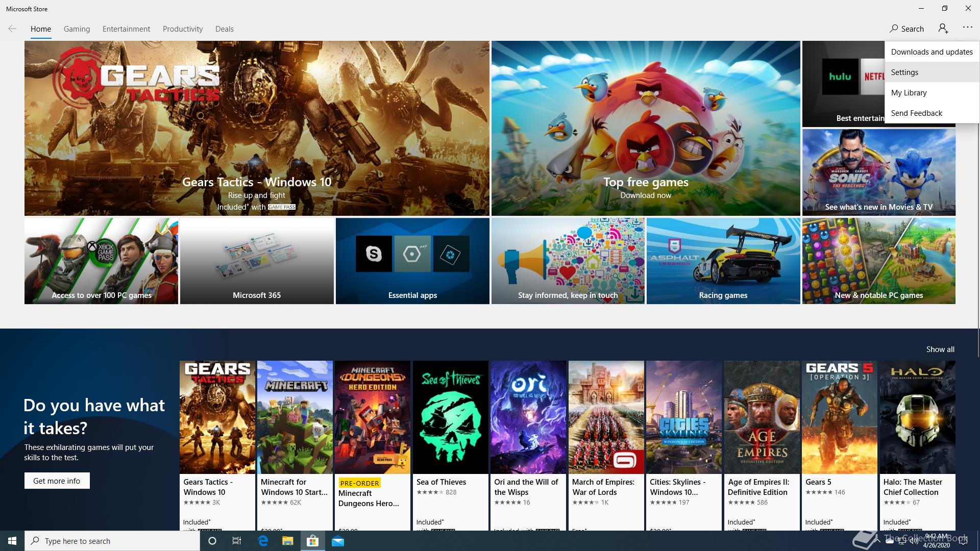Select Send Feedback menu entry
The image size is (980, 551).
(x=932, y=113)
